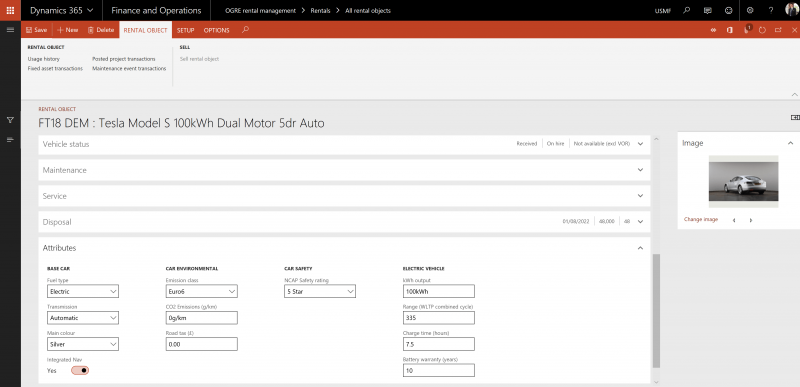Switch to the RENTAL OBJECT tab
Screen dimensions: 800x387
[x=145, y=30]
